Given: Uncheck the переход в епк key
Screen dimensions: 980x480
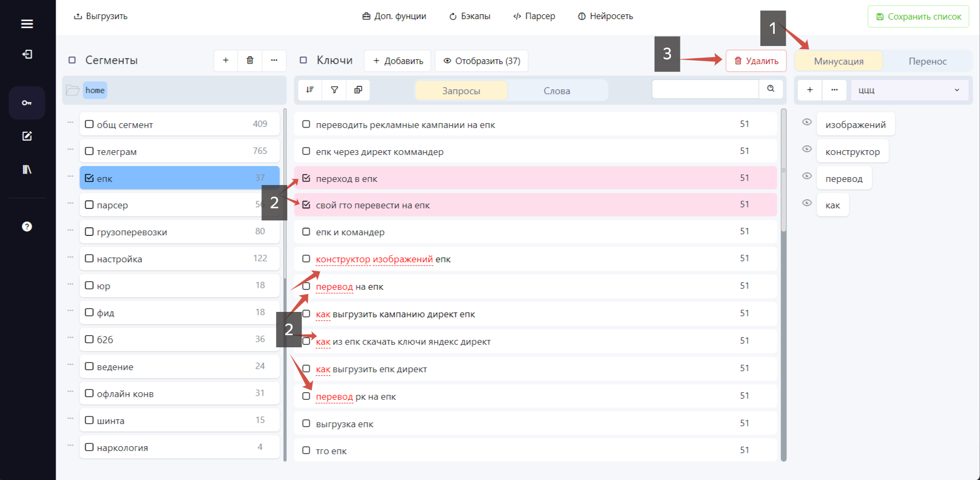Looking at the screenshot, I should 306,178.
